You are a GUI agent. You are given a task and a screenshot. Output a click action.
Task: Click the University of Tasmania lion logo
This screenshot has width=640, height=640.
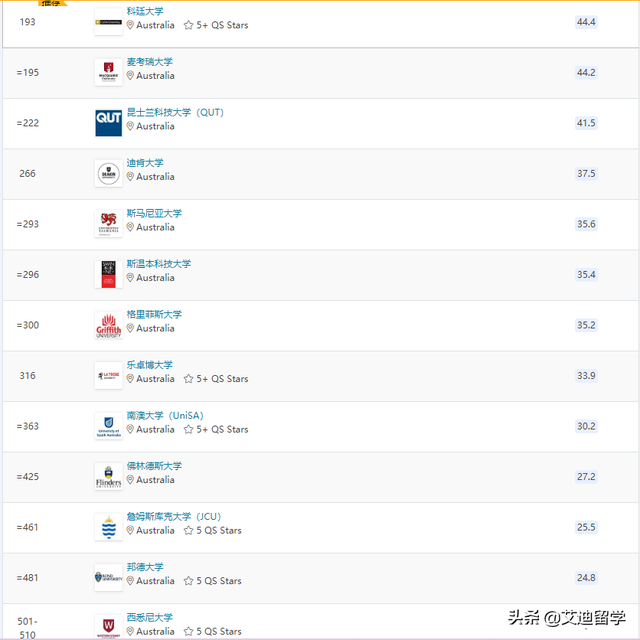[x=109, y=224]
